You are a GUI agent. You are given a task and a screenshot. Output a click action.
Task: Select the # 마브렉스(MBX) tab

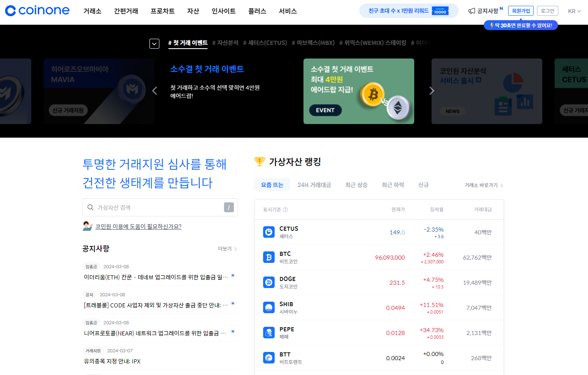(x=313, y=43)
